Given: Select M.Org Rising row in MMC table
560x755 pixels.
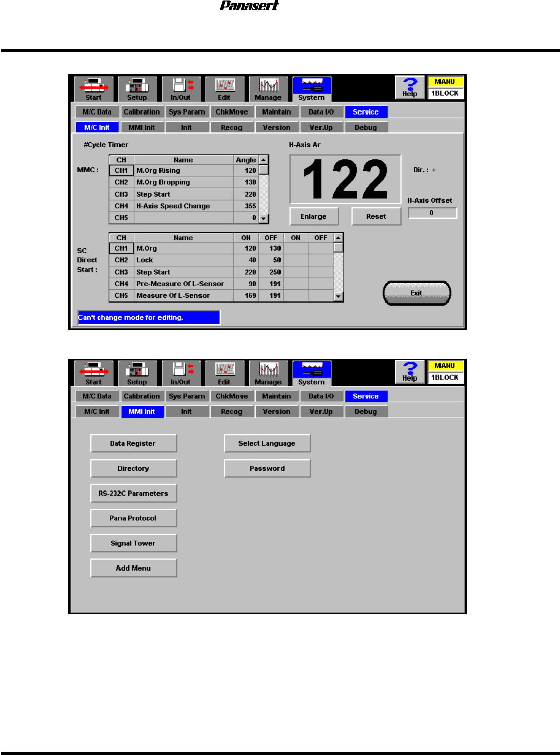Looking at the screenshot, I should 184,171.
